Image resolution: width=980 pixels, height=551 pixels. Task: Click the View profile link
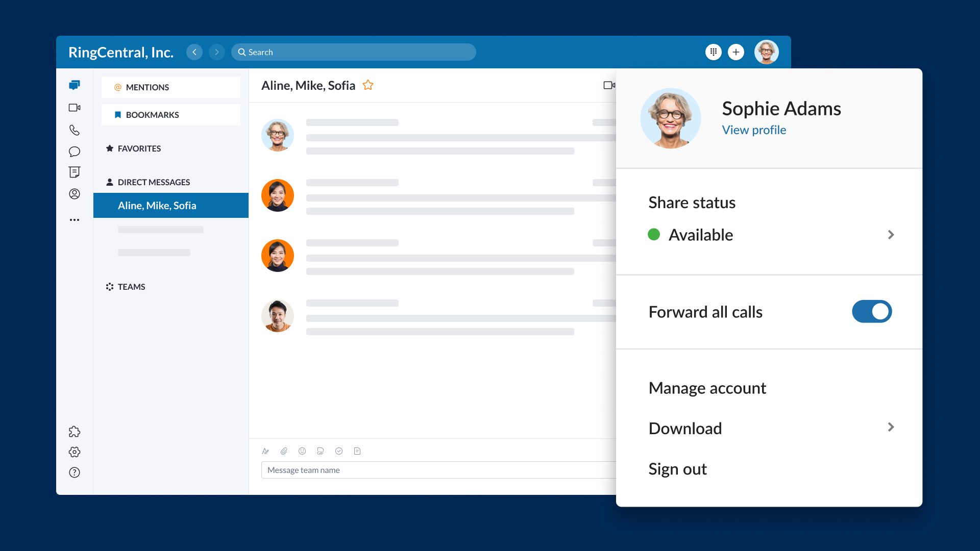pyautogui.click(x=753, y=130)
